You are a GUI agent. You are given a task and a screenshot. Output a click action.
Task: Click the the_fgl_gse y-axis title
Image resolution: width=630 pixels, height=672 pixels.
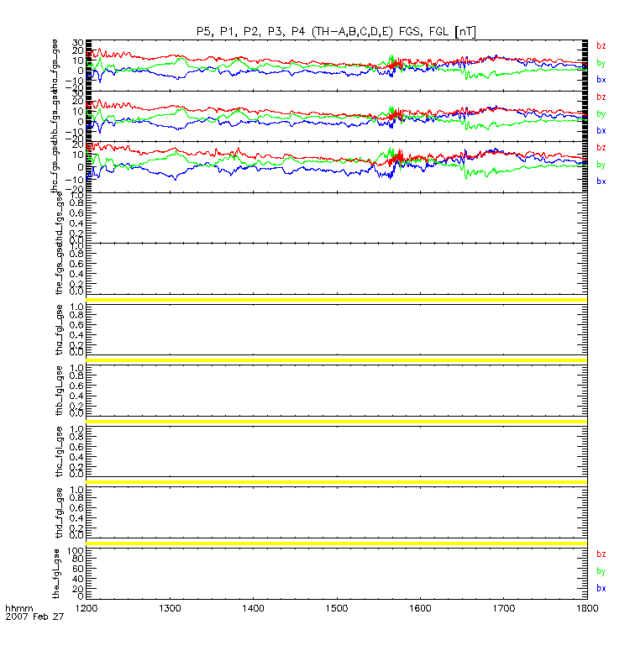point(56,574)
